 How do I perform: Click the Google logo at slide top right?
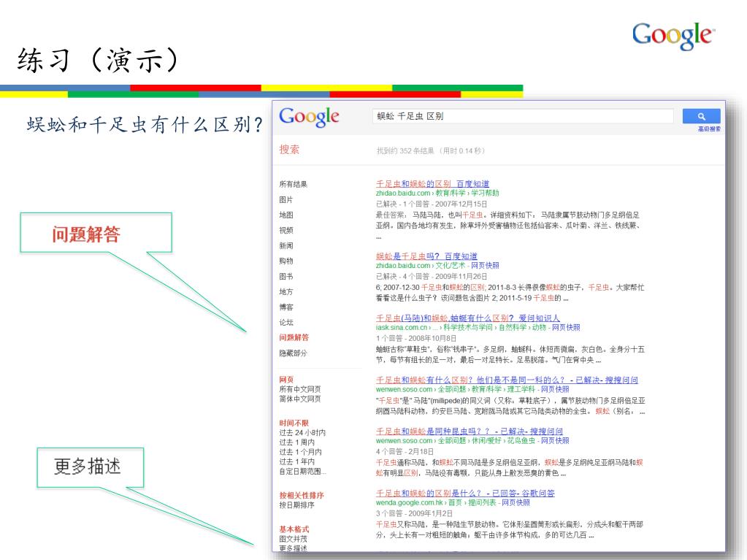click(x=673, y=35)
